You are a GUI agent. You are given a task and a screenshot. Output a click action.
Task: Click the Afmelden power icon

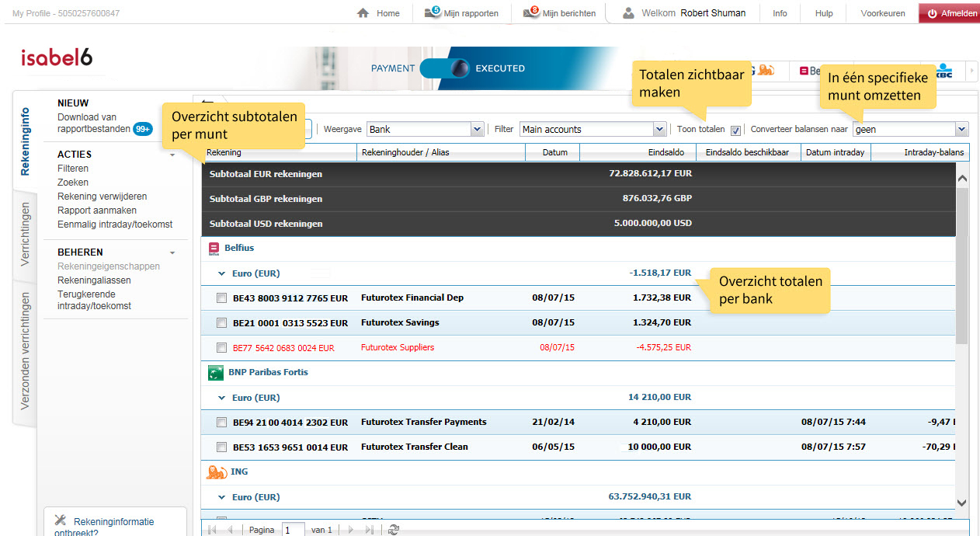coord(932,13)
